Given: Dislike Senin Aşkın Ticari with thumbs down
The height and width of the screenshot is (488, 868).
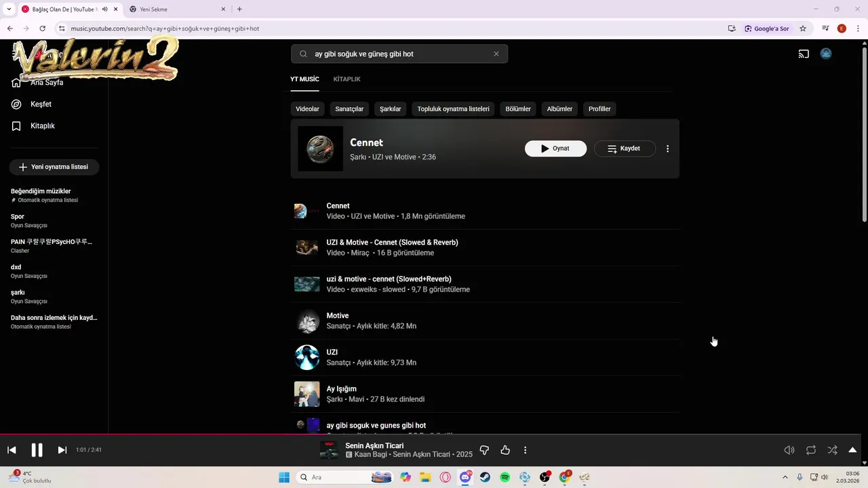Looking at the screenshot, I should coord(484,450).
